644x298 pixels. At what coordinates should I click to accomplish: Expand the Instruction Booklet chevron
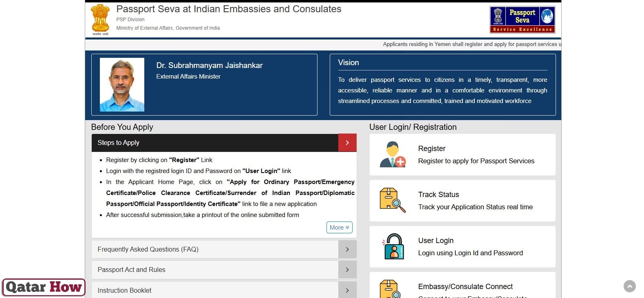click(x=347, y=290)
